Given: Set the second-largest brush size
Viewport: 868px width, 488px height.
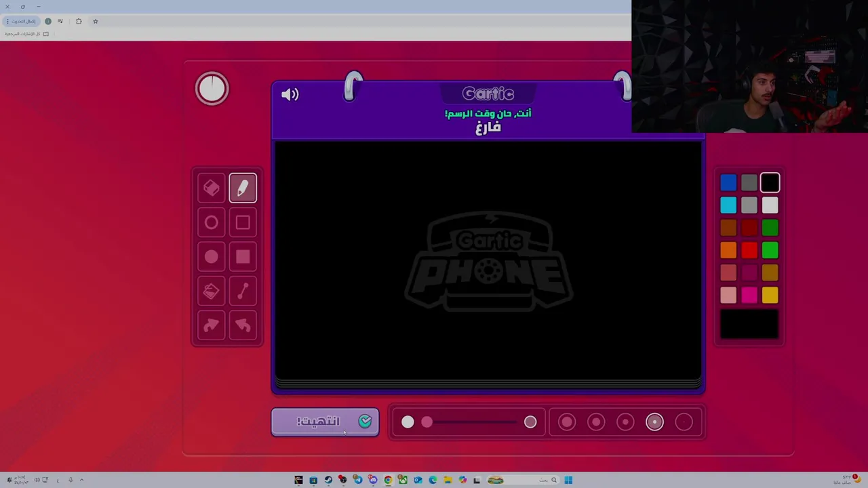Looking at the screenshot, I should [596, 422].
